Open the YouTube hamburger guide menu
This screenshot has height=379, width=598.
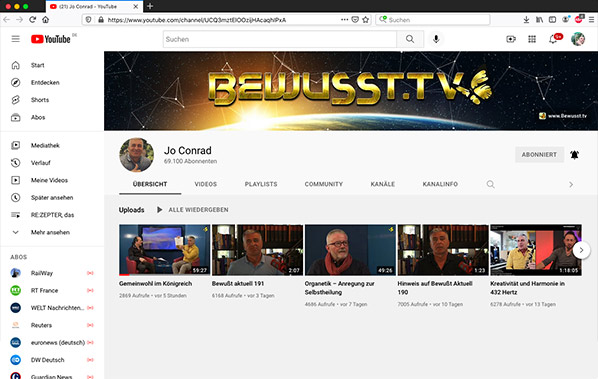point(15,39)
